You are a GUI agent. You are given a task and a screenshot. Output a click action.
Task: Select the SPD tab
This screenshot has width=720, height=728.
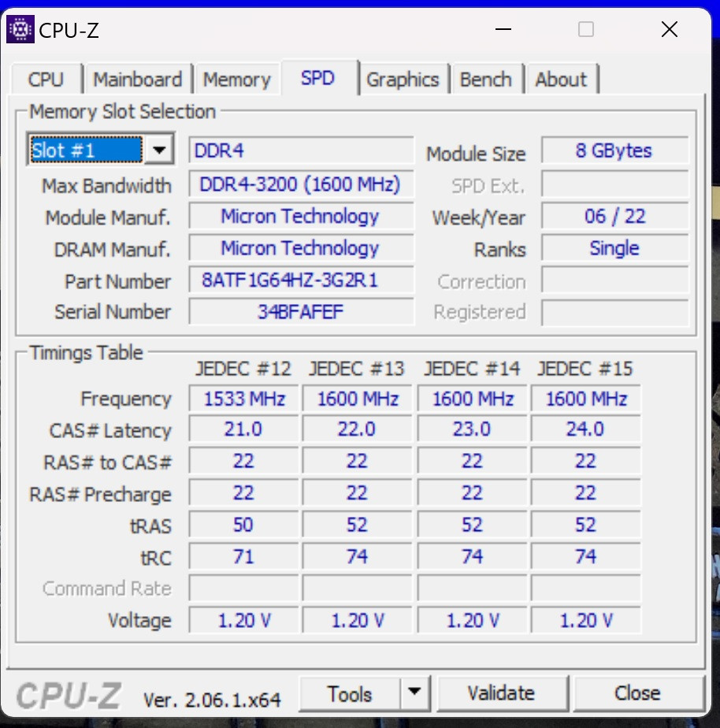point(318,77)
